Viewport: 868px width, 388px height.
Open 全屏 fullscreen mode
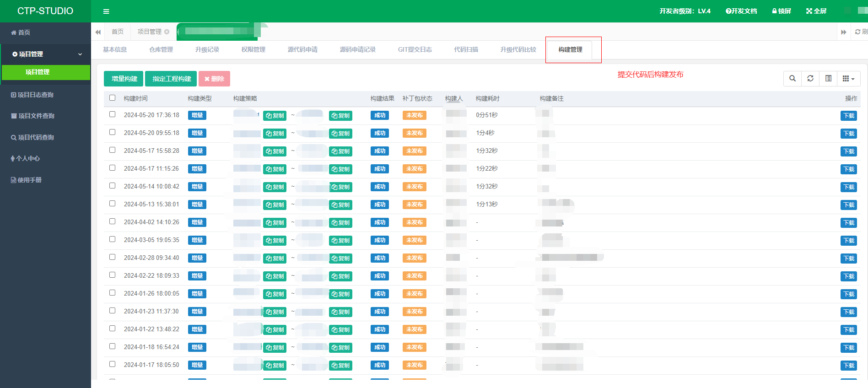(816, 11)
